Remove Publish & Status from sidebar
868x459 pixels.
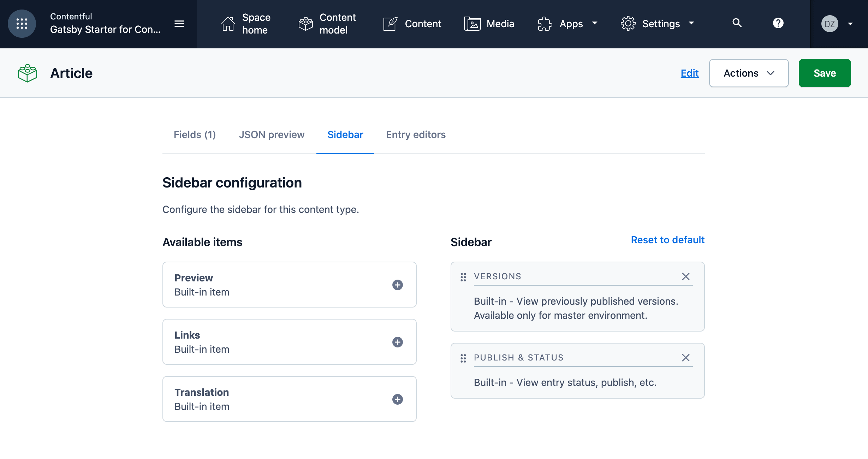[685, 358]
